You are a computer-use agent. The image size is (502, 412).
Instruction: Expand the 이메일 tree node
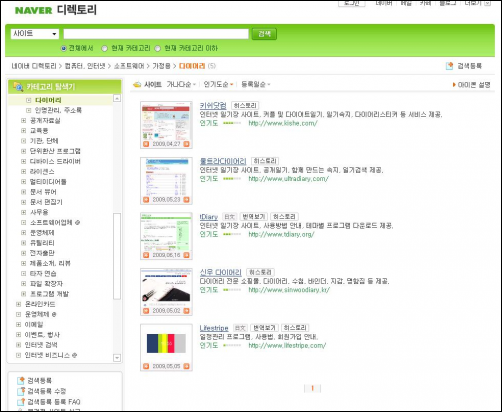18,324
